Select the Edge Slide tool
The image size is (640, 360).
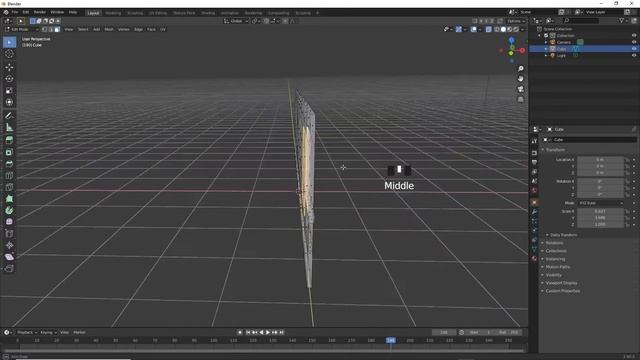click(x=9, y=233)
